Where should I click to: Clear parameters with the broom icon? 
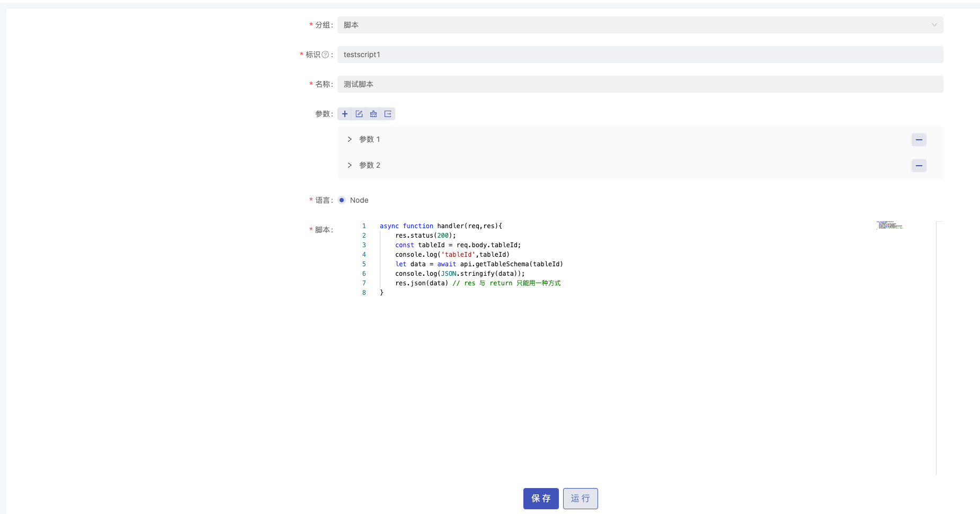pyautogui.click(x=373, y=114)
